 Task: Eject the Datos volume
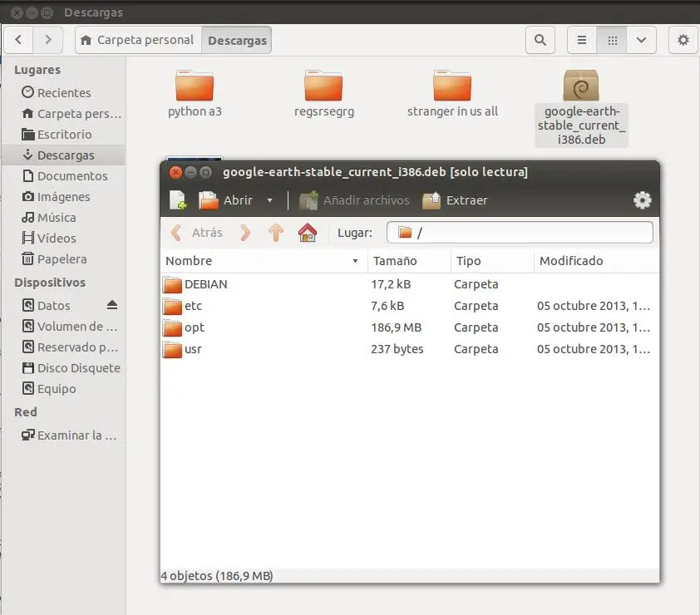tap(112, 305)
